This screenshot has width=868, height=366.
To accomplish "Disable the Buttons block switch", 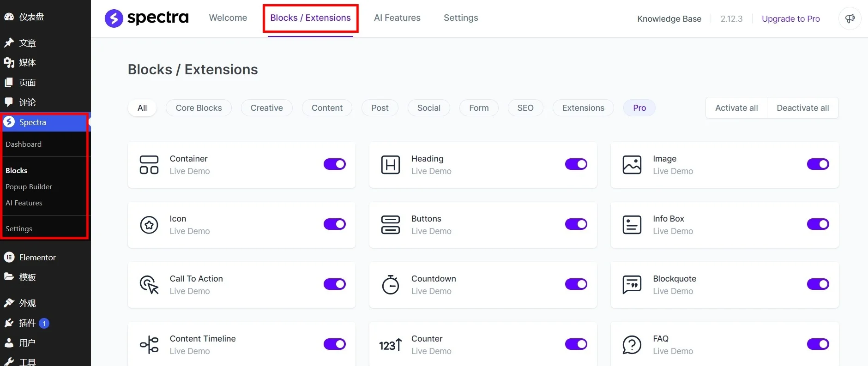I will coord(576,224).
